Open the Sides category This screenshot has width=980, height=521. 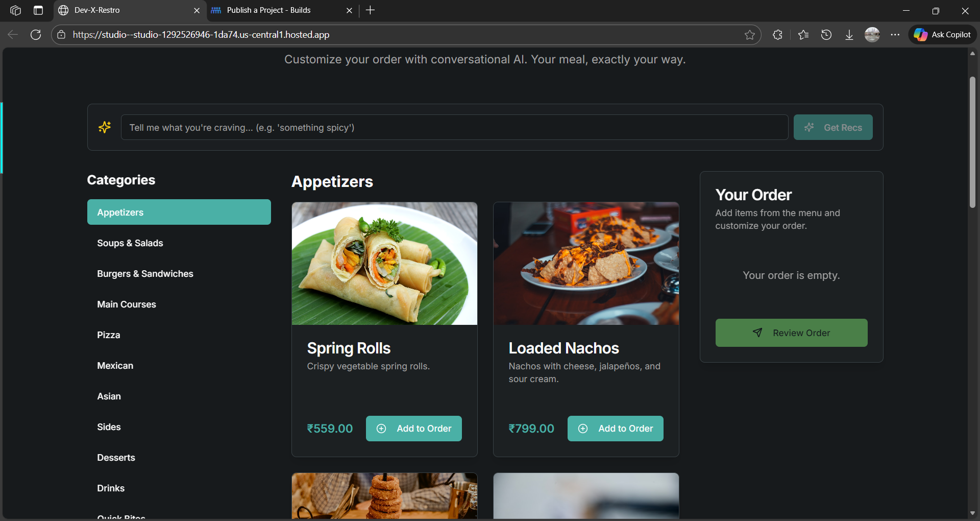179,427
